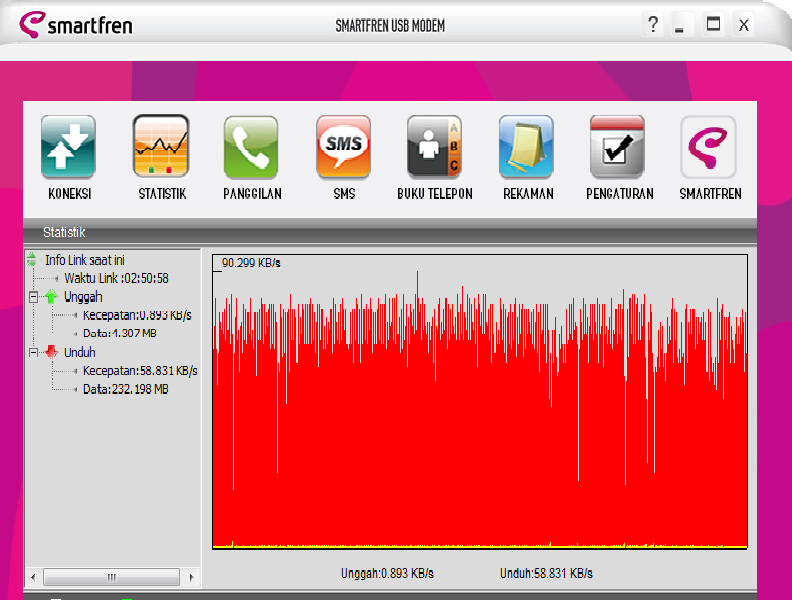The height and width of the screenshot is (600, 792).
Task: Select the Statistik chart icon
Action: point(161,146)
